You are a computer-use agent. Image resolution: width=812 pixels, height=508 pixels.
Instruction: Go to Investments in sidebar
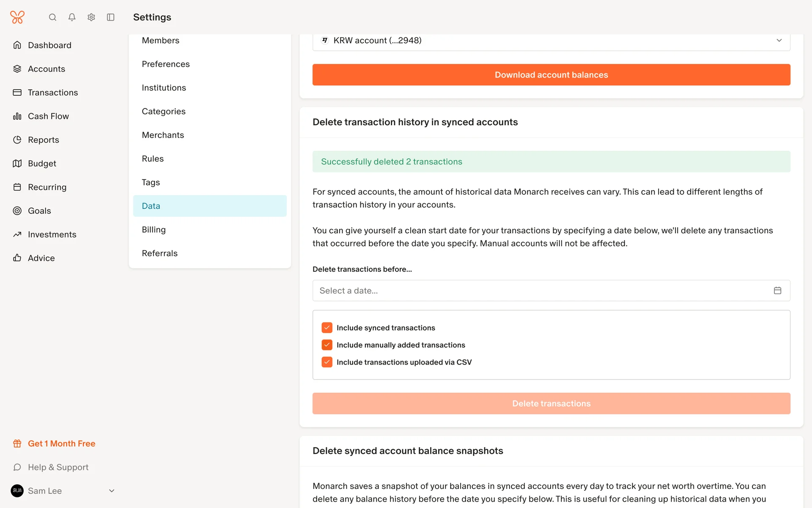[52, 235]
